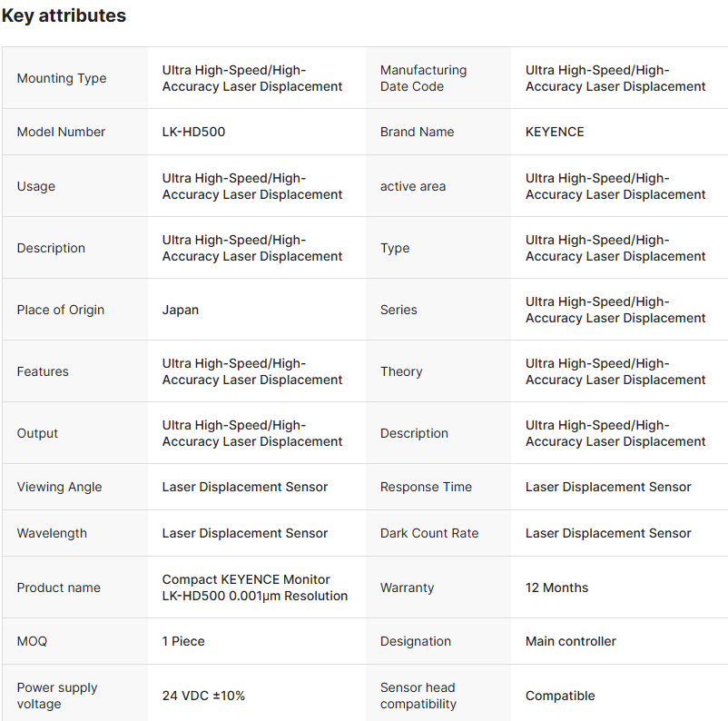Select the active area label
This screenshot has height=721, width=728.
(x=412, y=186)
